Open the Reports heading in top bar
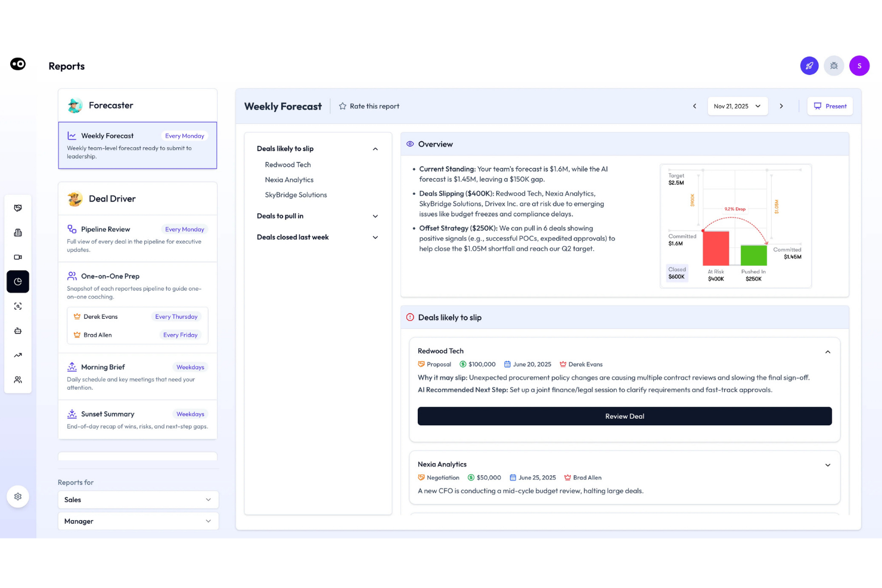Viewport: 882px width, 588px height. tap(66, 66)
